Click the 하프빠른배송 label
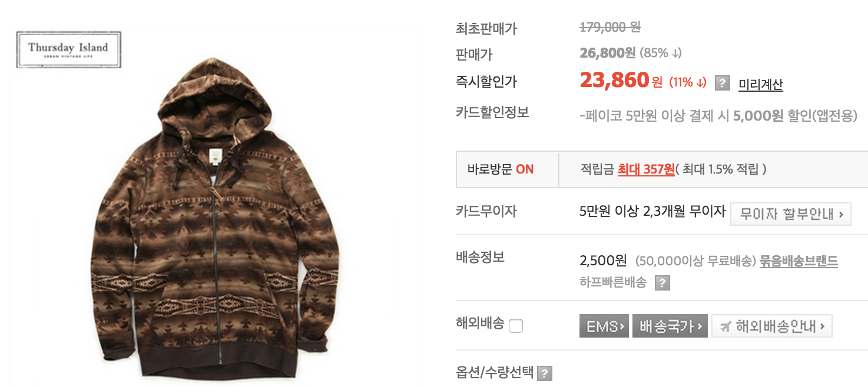Image resolution: width=868 pixels, height=387 pixels. pyautogui.click(x=613, y=282)
